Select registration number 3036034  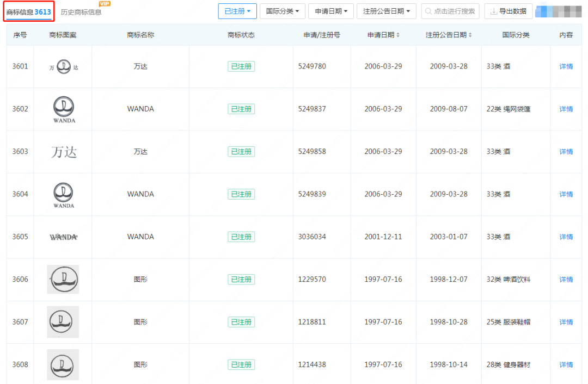tap(312, 237)
